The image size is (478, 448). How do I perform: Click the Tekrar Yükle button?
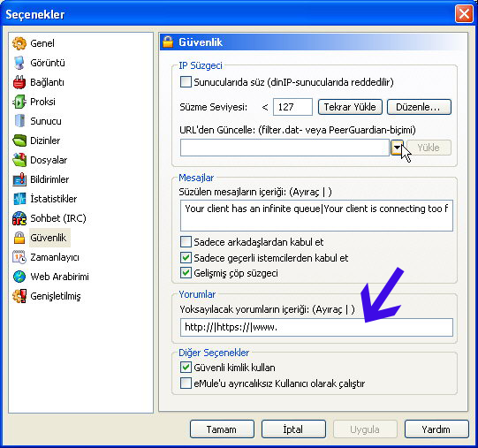pyautogui.click(x=350, y=107)
